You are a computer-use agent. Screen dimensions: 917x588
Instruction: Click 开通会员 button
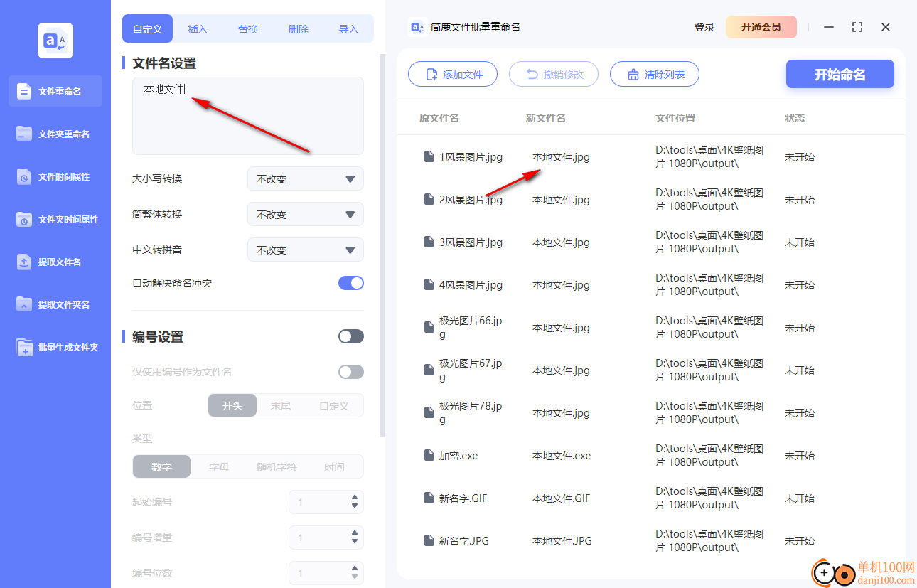pos(761,27)
